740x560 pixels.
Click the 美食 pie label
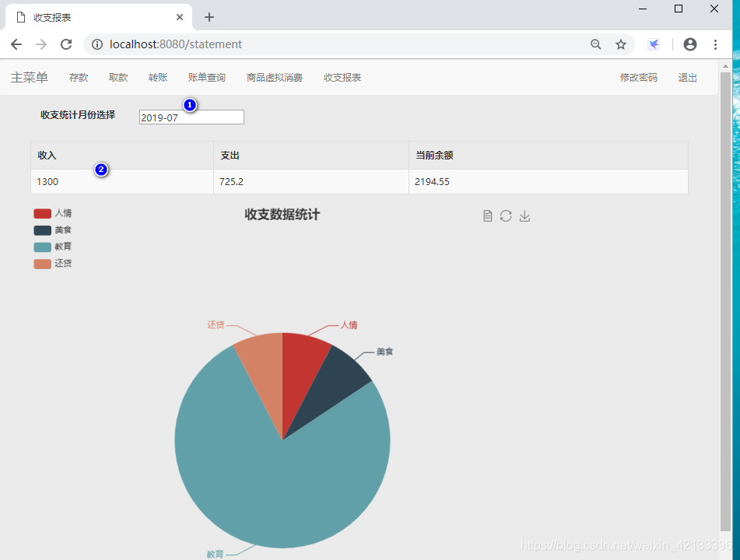click(x=384, y=352)
